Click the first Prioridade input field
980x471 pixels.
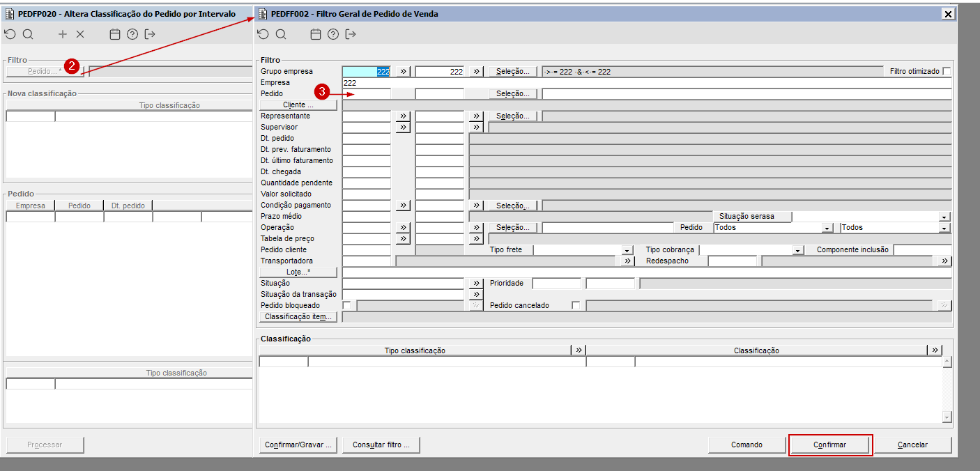tap(556, 283)
